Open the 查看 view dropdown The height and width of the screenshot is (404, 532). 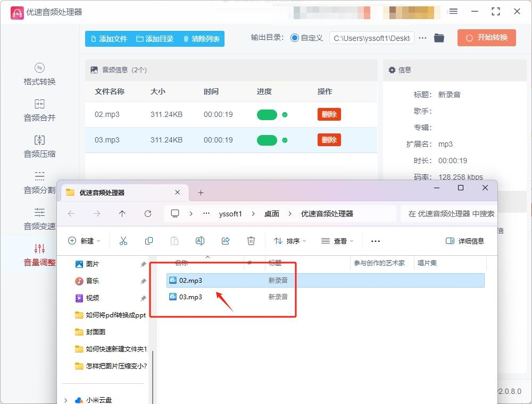click(337, 241)
